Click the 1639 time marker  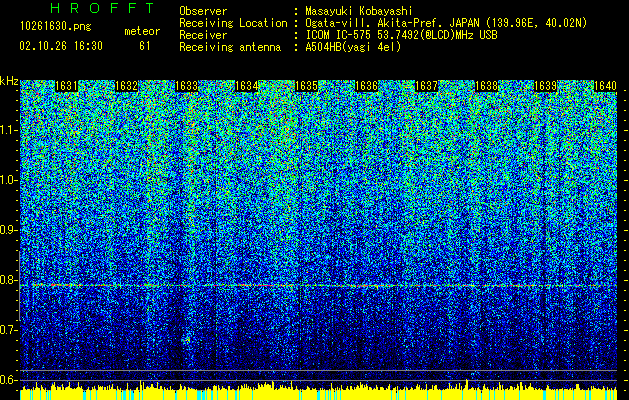coord(546,86)
